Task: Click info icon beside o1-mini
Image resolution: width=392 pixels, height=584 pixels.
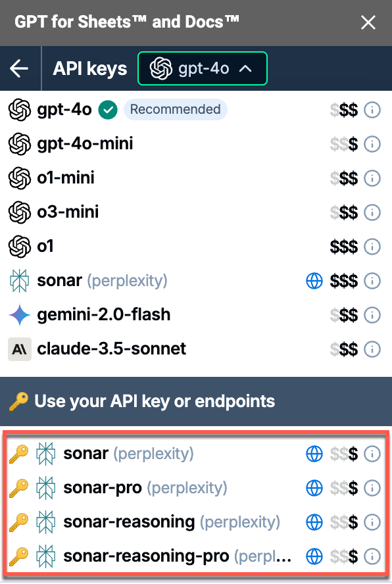Action: click(372, 178)
